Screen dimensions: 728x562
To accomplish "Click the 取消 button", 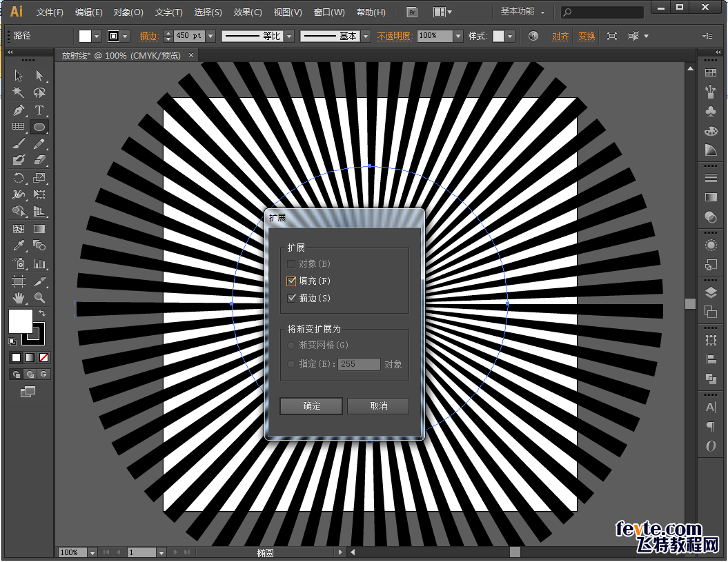I will pos(378,405).
